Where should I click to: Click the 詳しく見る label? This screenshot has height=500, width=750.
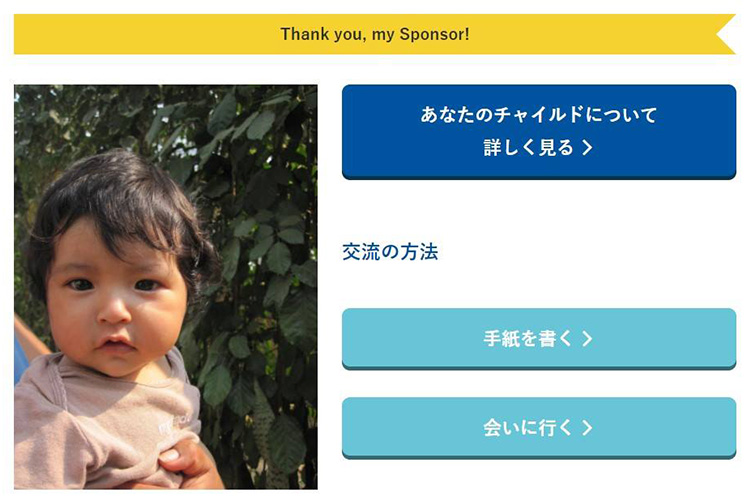(x=529, y=148)
